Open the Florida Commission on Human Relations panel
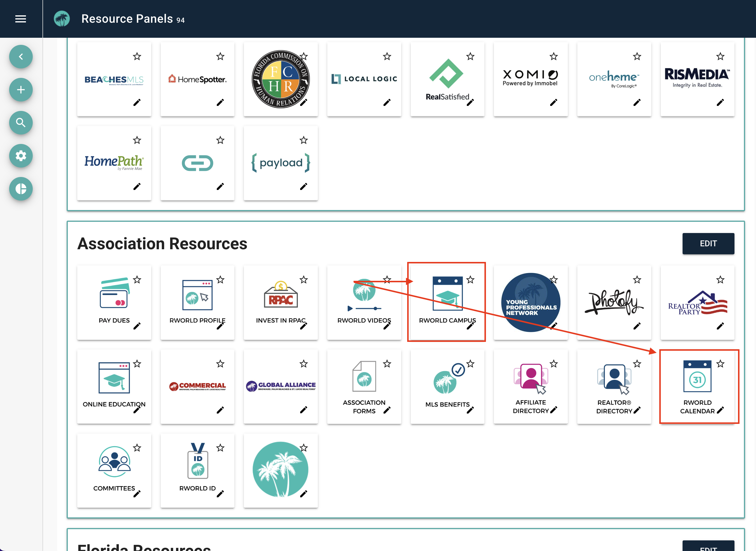This screenshot has height=551, width=756. [x=281, y=79]
